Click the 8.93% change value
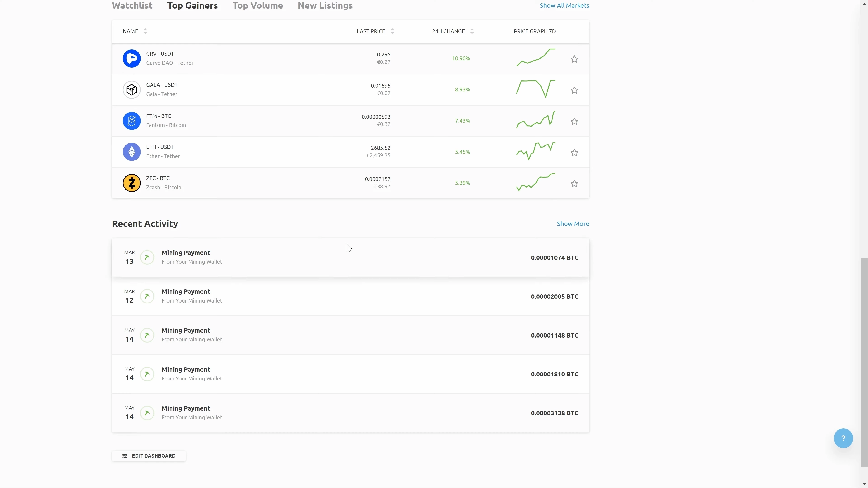 [462, 90]
